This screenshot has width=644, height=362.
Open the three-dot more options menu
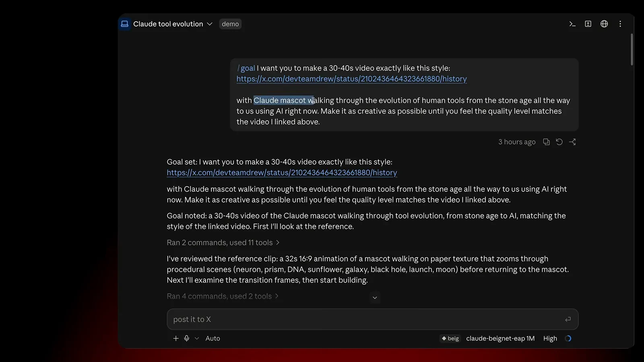click(620, 24)
